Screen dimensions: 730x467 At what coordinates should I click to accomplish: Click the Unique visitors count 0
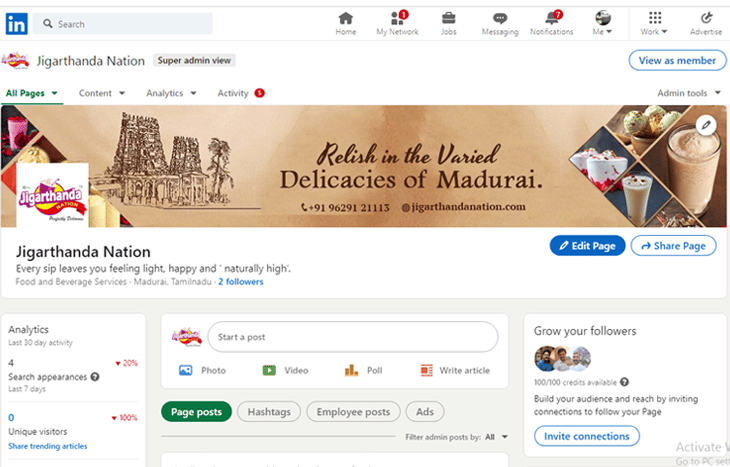coord(11,418)
